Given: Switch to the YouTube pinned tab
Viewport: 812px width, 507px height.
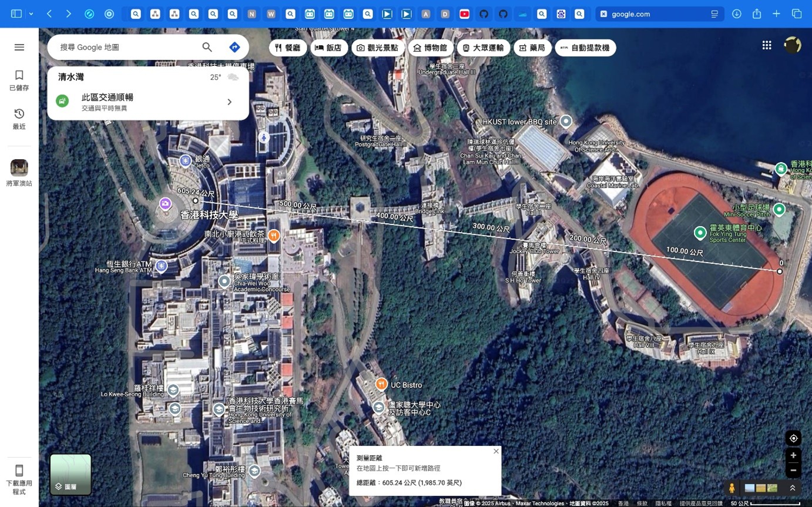Looking at the screenshot, I should click(x=465, y=14).
